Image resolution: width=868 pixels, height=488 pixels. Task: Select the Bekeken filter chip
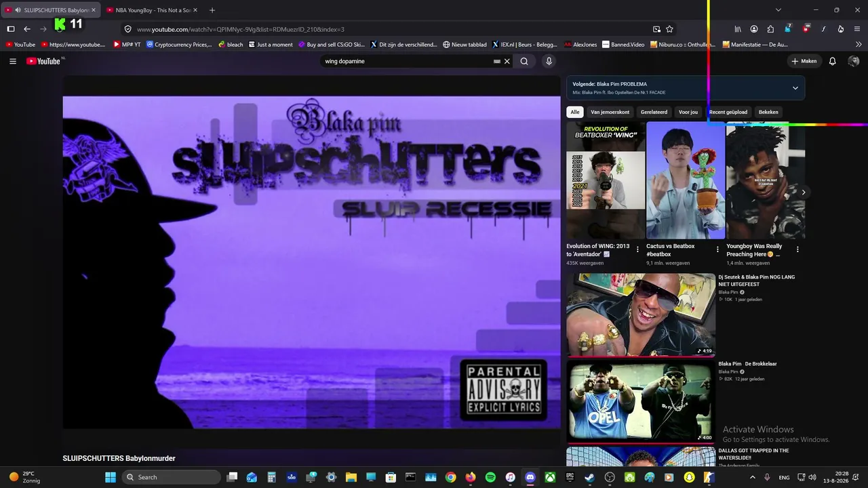pyautogui.click(x=768, y=112)
